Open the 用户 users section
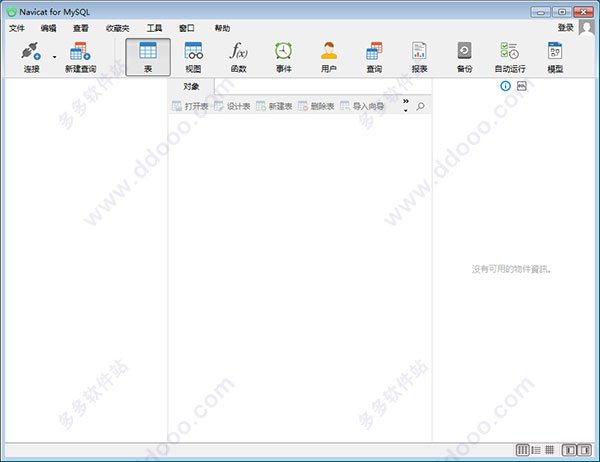The image size is (600, 462). tap(329, 57)
